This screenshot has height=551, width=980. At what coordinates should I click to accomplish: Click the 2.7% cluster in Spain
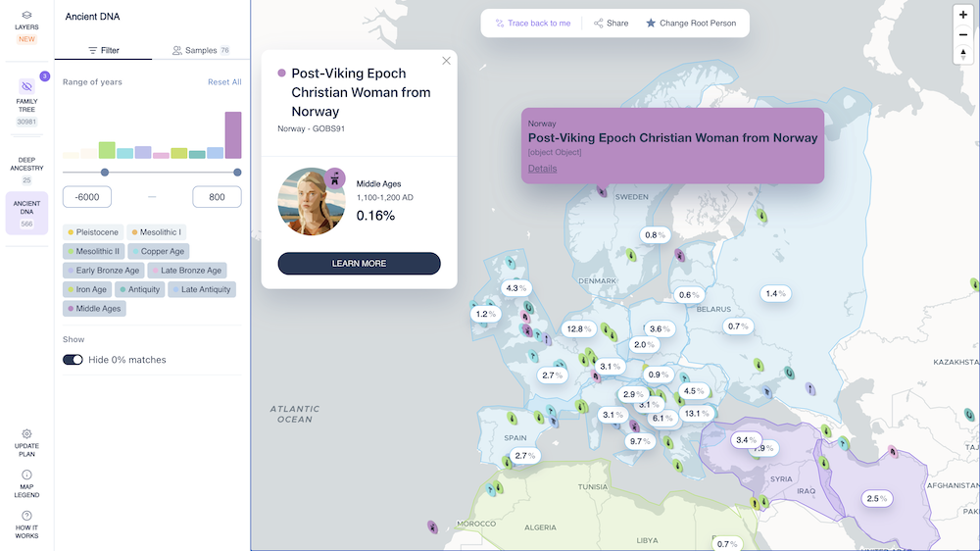click(x=525, y=455)
